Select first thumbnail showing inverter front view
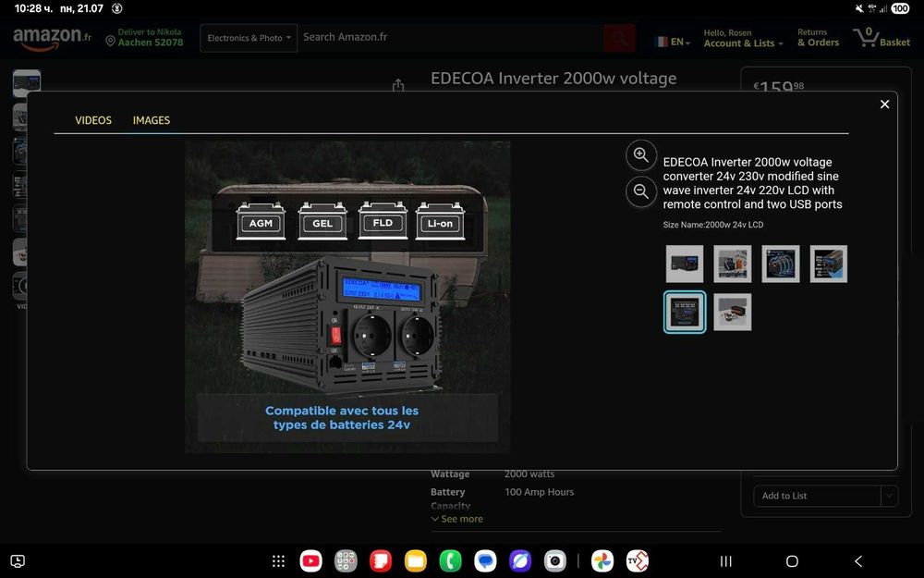Image resolution: width=924 pixels, height=578 pixels. click(x=685, y=264)
